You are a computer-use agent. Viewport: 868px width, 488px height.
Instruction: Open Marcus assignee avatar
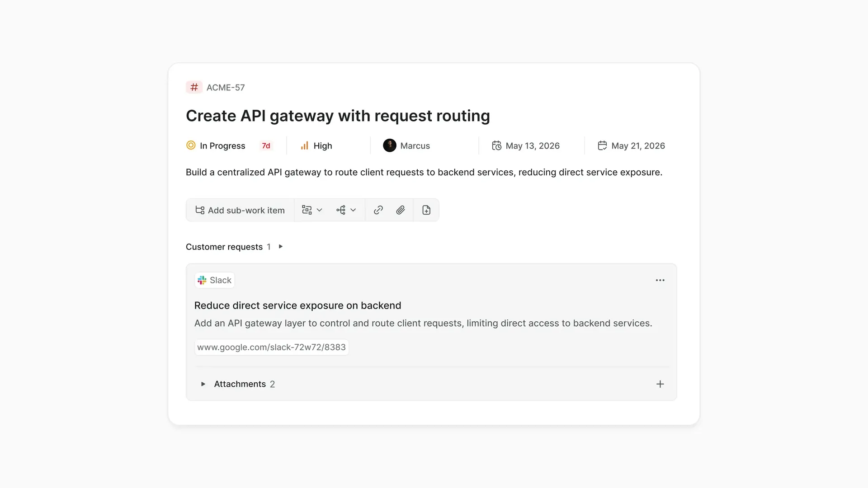[x=389, y=145]
